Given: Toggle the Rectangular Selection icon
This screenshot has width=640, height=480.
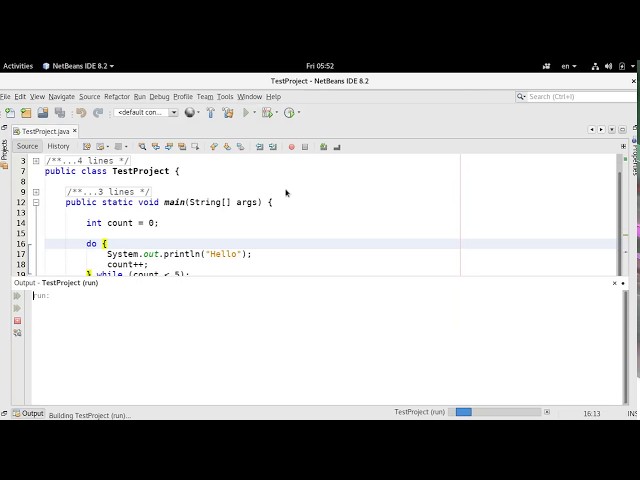Looking at the screenshot, I should [195, 147].
